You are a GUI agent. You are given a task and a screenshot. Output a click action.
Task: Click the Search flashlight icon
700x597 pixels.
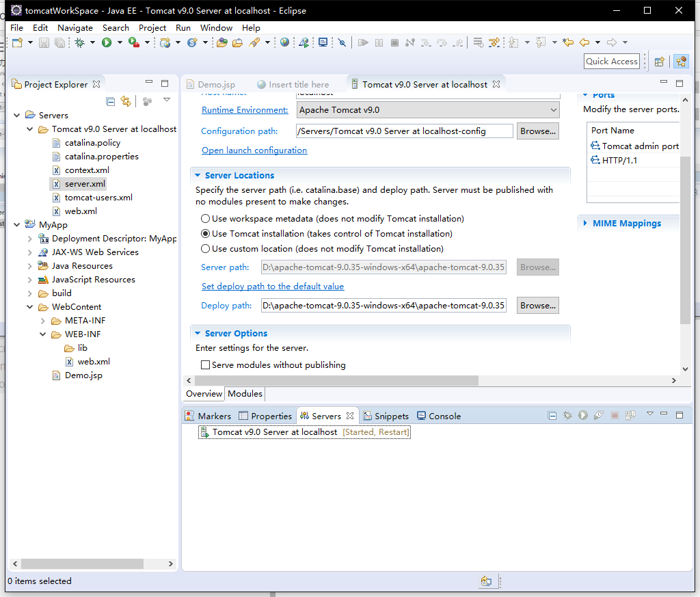[254, 42]
